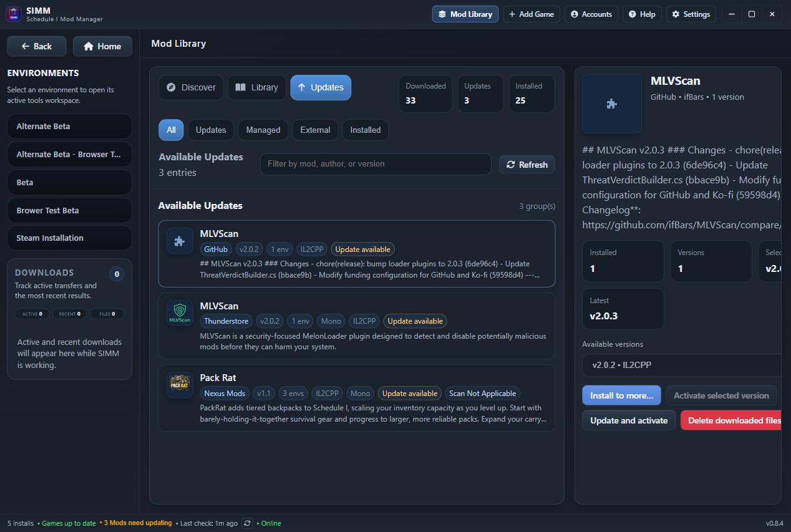
Task: Click Update available badge on MLVScan Thunderstore entry
Action: tap(415, 321)
